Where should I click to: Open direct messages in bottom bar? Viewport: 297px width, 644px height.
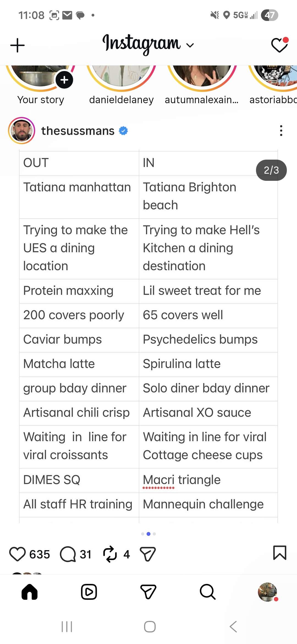(148, 592)
